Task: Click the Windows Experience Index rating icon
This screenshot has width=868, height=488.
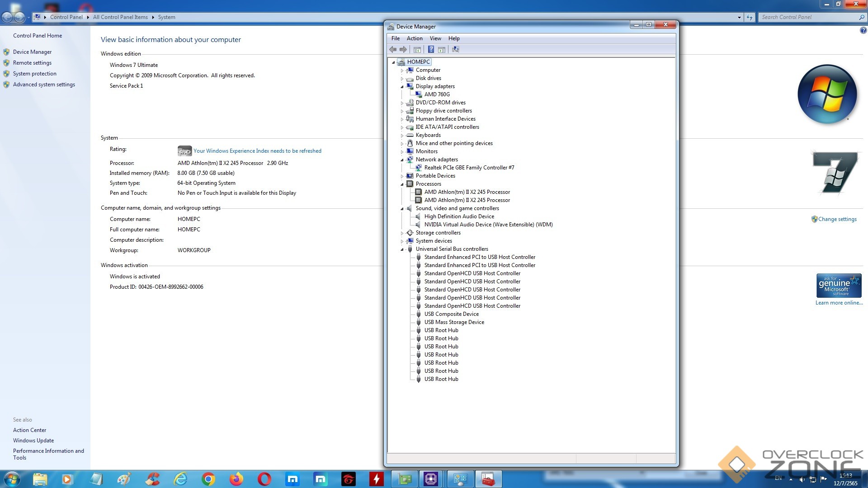Action: (x=184, y=151)
